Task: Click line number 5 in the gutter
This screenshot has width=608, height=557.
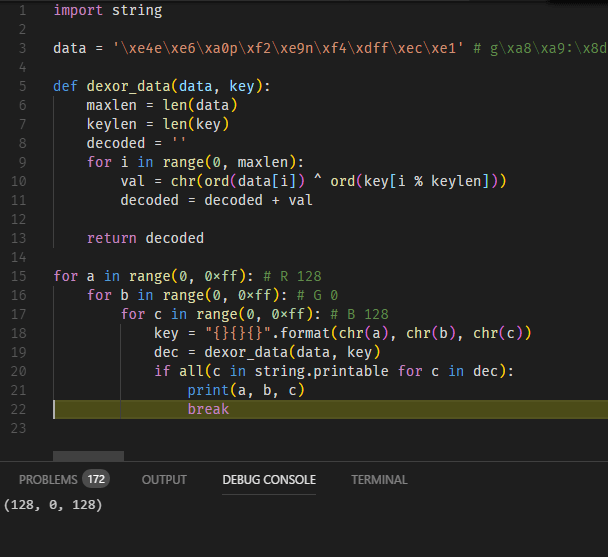Action: (22, 86)
